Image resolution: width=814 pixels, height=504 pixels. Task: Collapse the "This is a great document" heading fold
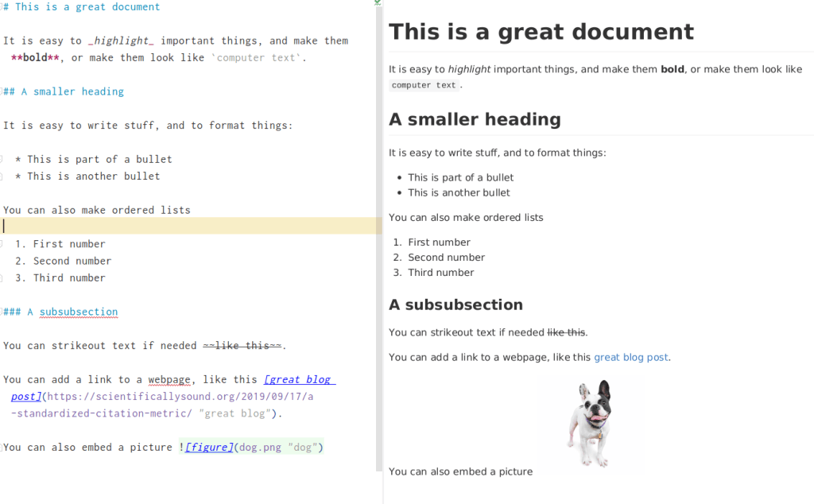(2, 7)
